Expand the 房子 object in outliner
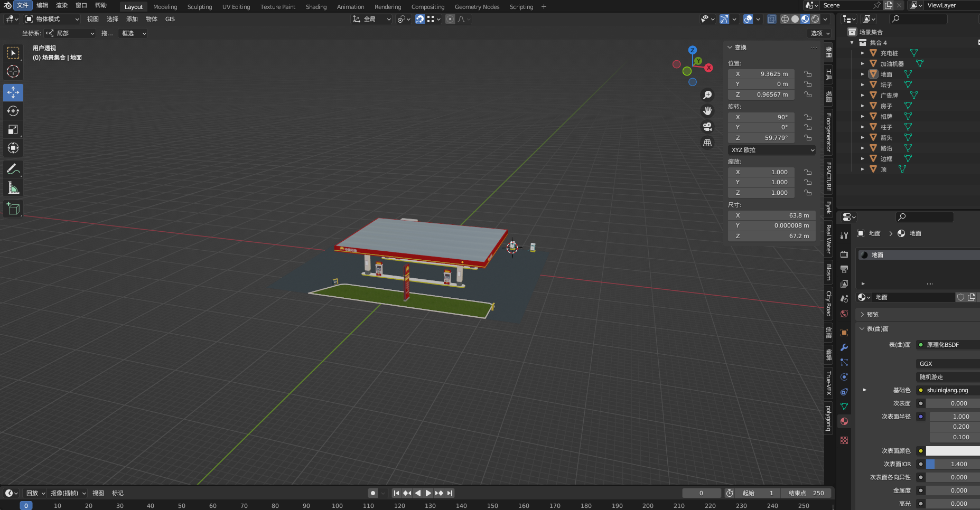 863,106
